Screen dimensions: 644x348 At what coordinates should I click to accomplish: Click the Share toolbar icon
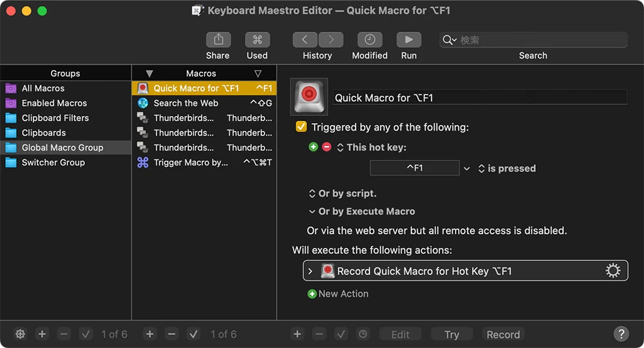(218, 40)
